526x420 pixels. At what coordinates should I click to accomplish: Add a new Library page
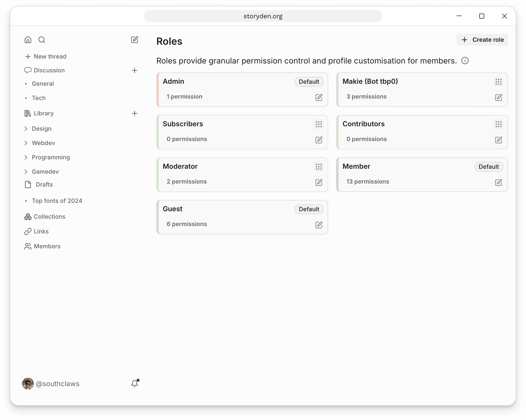click(135, 113)
